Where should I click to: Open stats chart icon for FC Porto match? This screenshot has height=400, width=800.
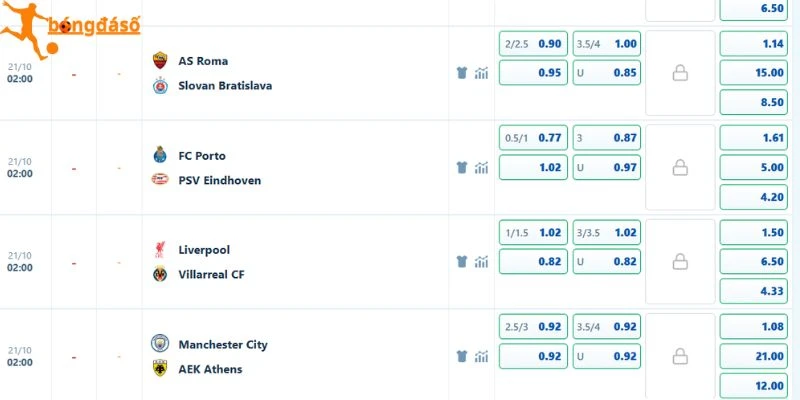pyautogui.click(x=481, y=167)
